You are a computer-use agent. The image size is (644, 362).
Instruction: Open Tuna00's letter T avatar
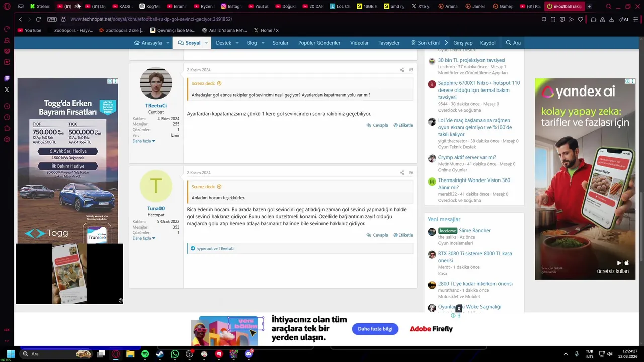156,186
